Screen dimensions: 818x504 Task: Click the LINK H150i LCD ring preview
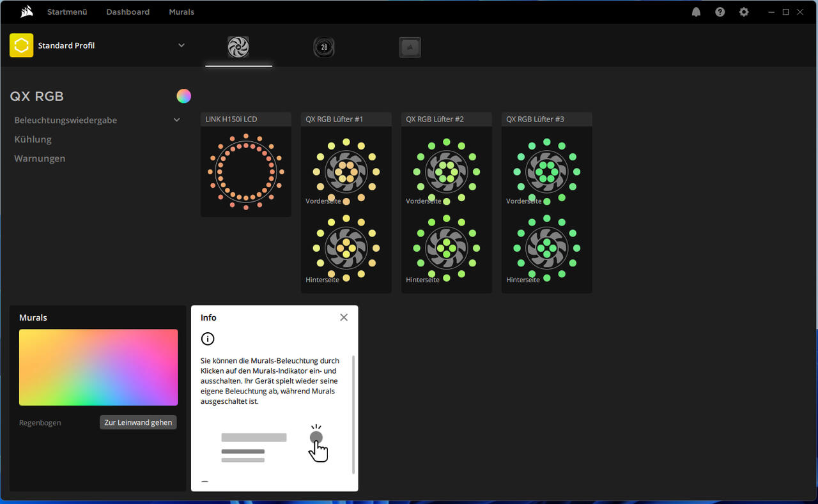tap(246, 172)
